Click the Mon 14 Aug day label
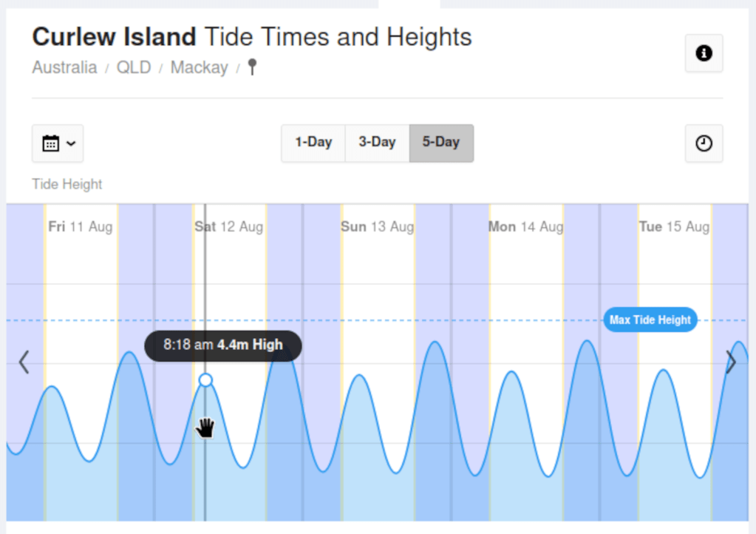This screenshot has width=756, height=534. click(x=525, y=226)
